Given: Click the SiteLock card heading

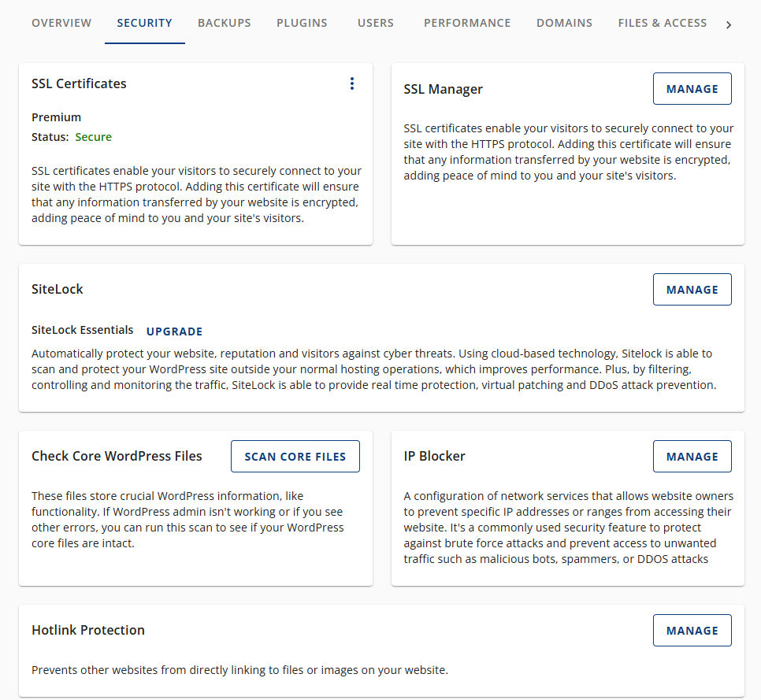Looking at the screenshot, I should coord(57,289).
